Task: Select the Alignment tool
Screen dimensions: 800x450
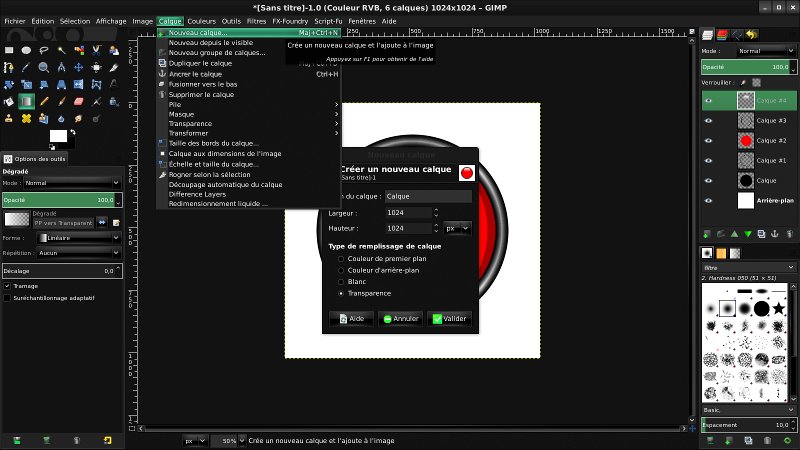Action: pos(96,67)
